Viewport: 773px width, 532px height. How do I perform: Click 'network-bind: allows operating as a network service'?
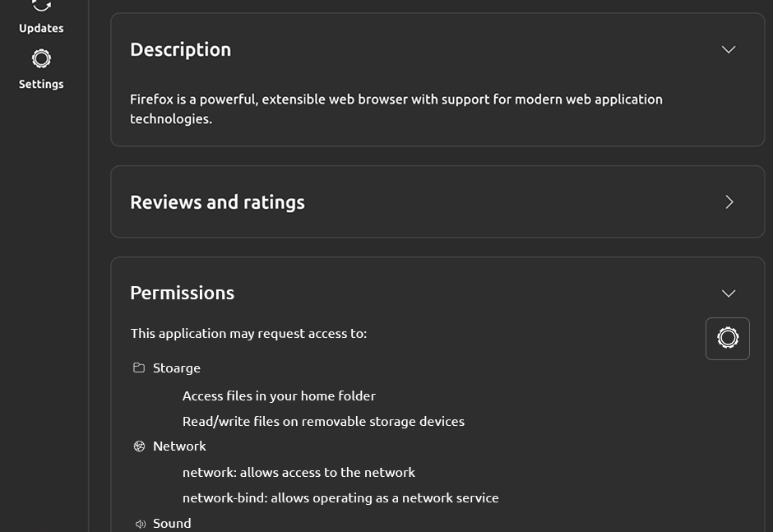(x=340, y=497)
